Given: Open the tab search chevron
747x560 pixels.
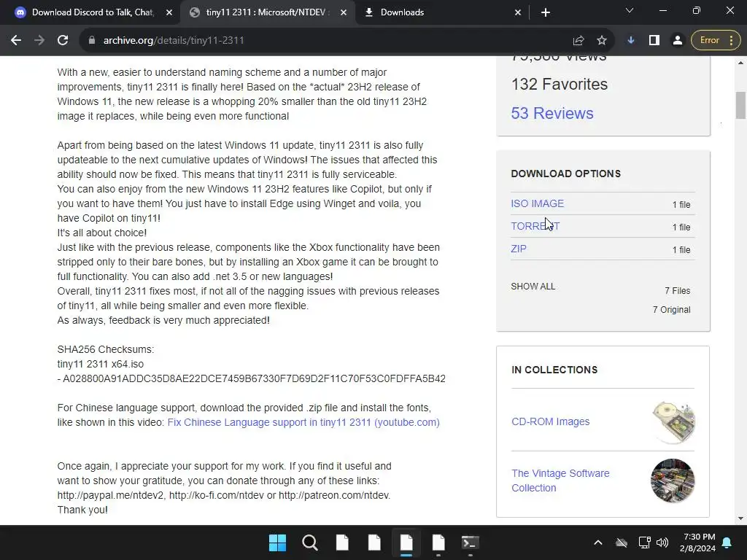Looking at the screenshot, I should pyautogui.click(x=630, y=10).
